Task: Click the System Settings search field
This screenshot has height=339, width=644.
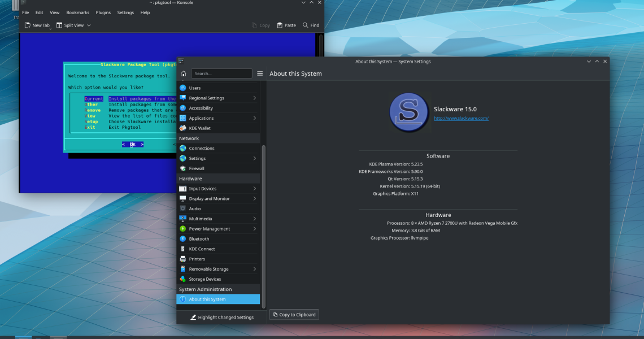Action: click(x=221, y=73)
